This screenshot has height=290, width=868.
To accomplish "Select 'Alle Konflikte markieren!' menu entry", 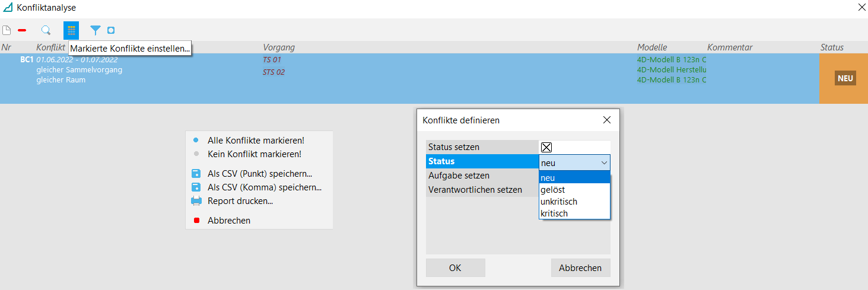I will point(256,141).
